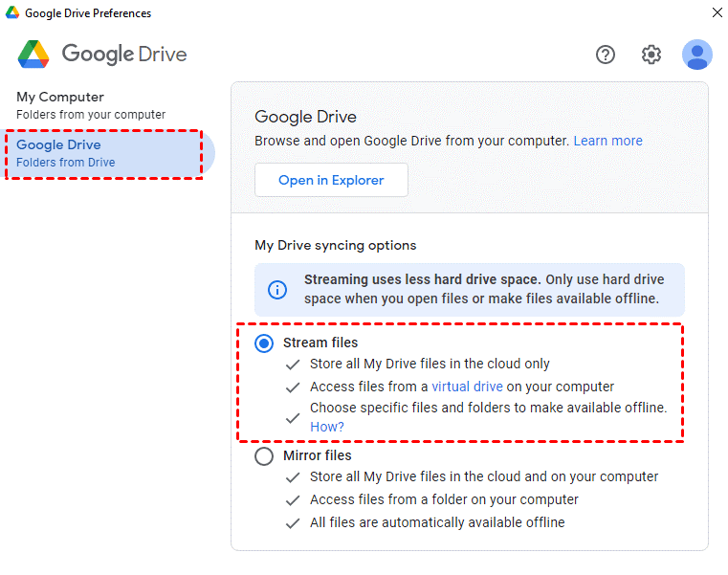The height and width of the screenshot is (575, 728).
Task: Follow the virtual drive link
Action: tap(467, 387)
